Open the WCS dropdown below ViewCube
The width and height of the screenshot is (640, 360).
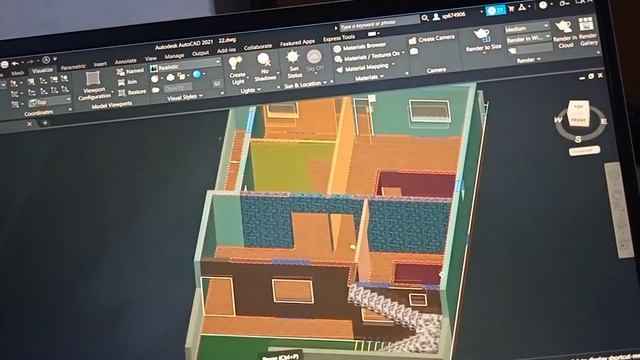pos(584,151)
